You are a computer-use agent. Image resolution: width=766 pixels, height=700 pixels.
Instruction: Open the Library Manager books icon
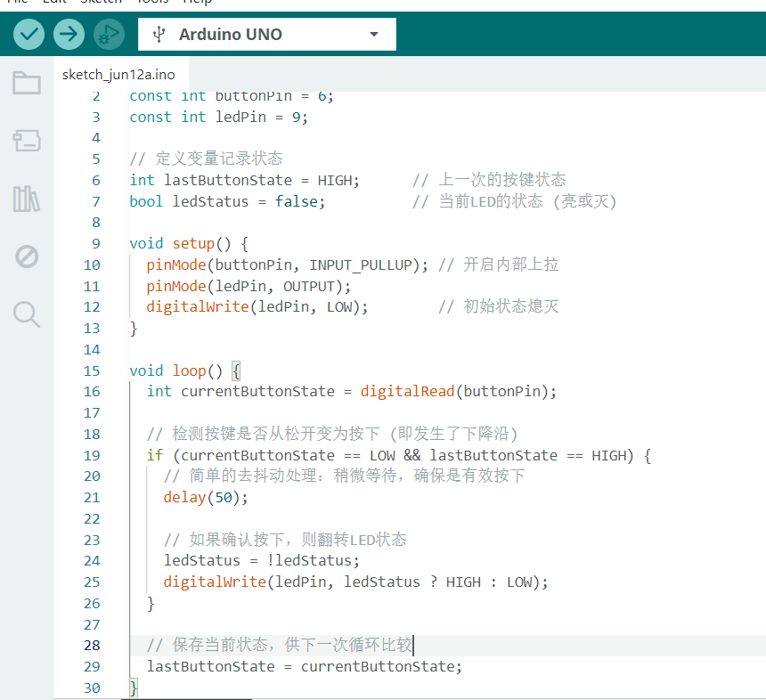point(27,199)
